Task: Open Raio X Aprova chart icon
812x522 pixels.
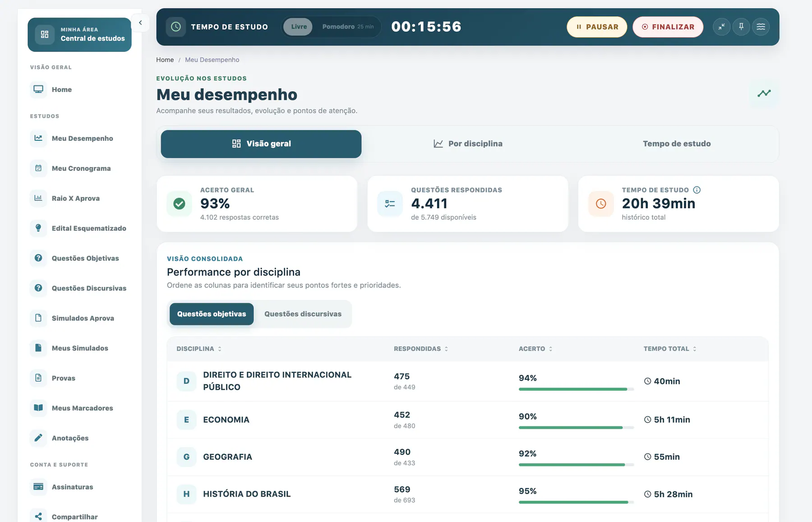Action: (38, 198)
